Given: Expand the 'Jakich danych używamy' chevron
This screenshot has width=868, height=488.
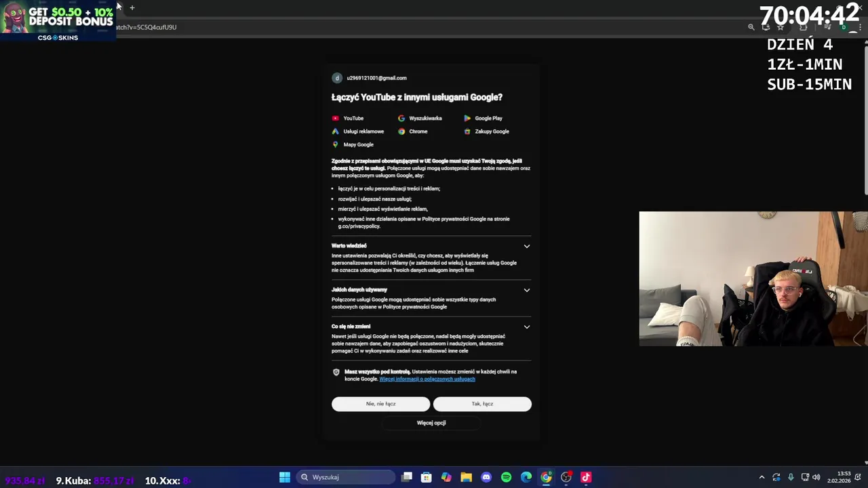Looking at the screenshot, I should pos(527,290).
